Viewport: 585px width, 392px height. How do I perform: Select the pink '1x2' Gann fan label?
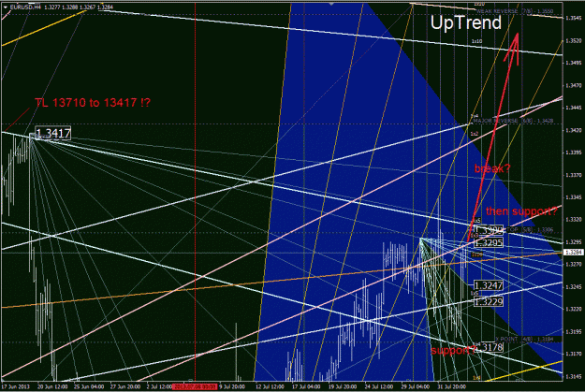(475, 134)
